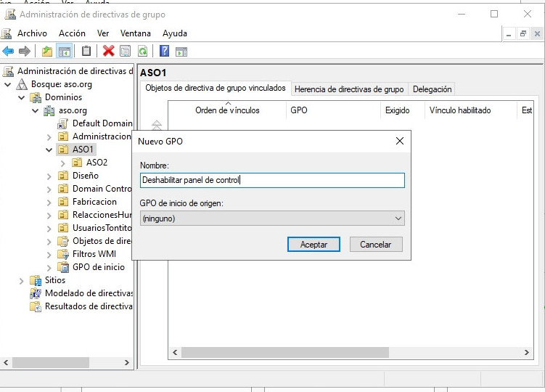545x392 pixels.
Task: Click the green refresh toolbar icon
Action: coord(143,51)
